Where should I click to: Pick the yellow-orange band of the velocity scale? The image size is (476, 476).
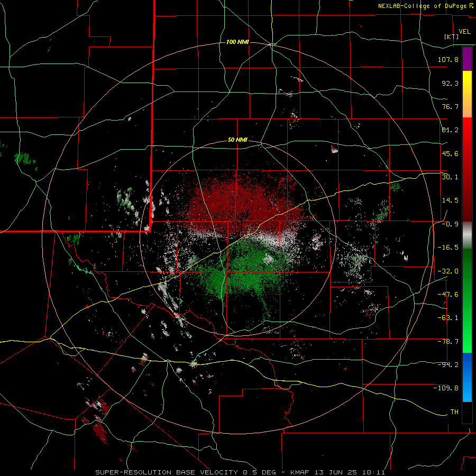(467, 94)
